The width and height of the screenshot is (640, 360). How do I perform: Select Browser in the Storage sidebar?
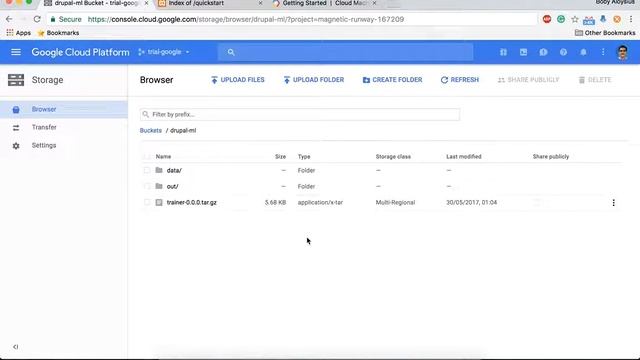coord(64,109)
